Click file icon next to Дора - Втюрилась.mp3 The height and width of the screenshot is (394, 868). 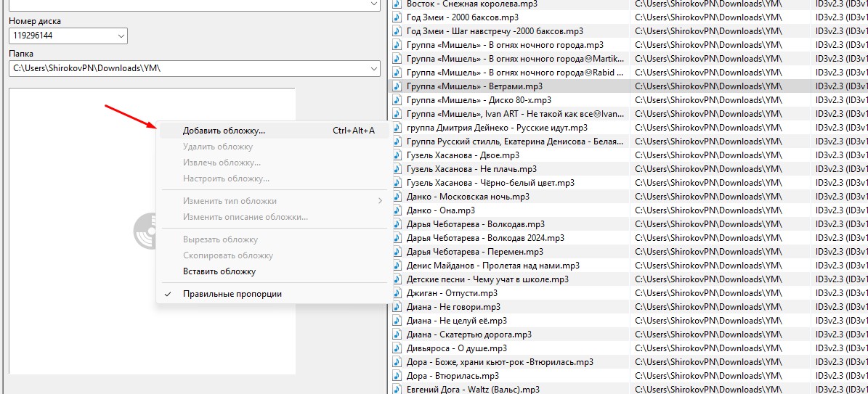click(397, 376)
